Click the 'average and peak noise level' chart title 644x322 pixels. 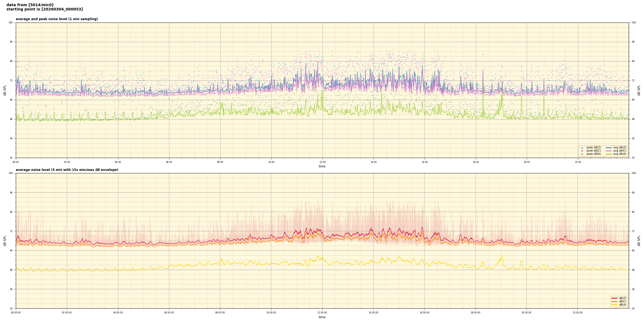click(57, 19)
